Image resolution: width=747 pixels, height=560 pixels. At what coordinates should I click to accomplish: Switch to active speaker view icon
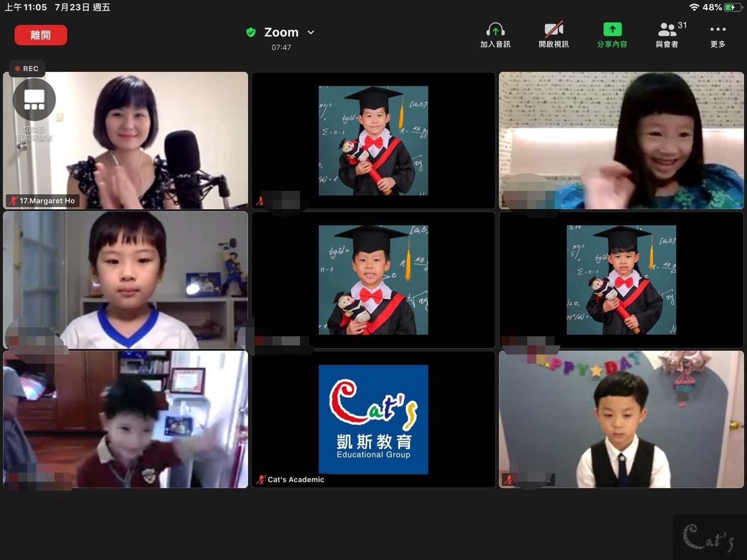coord(34,100)
